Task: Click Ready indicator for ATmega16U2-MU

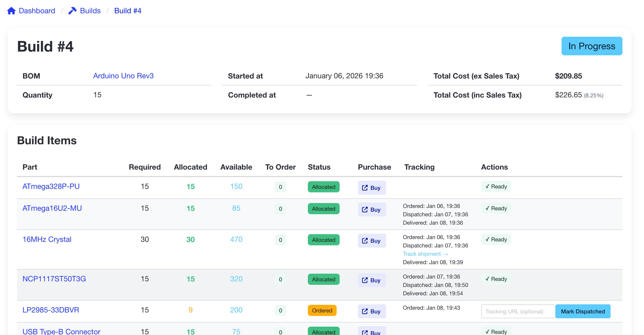Action: [x=496, y=208]
